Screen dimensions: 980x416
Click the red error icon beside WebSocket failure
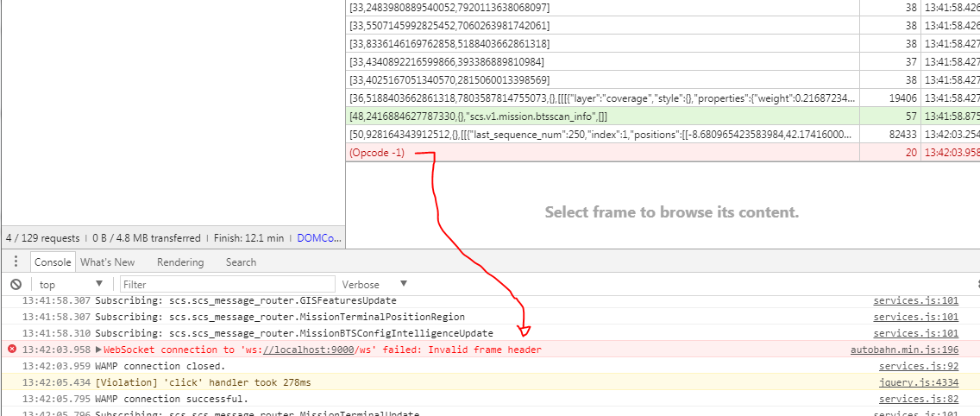tap(12, 349)
